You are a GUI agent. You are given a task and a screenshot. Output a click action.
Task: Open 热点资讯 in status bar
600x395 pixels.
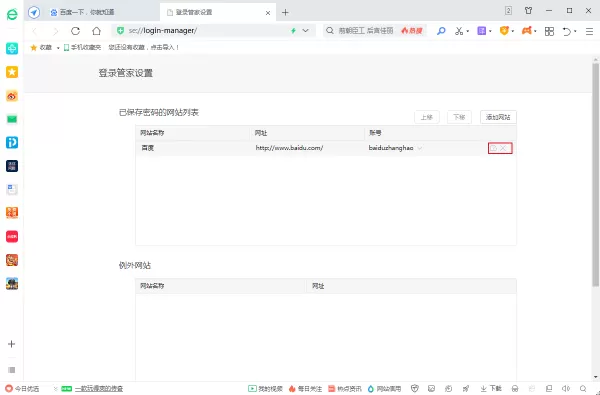point(345,389)
